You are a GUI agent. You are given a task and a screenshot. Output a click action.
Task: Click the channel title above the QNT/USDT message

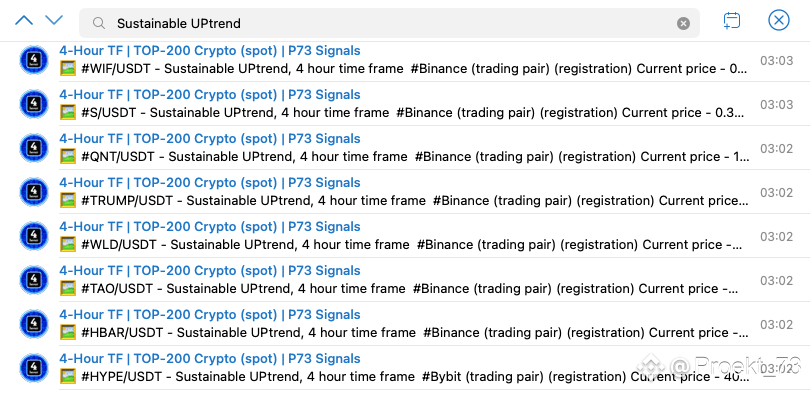(x=210, y=138)
